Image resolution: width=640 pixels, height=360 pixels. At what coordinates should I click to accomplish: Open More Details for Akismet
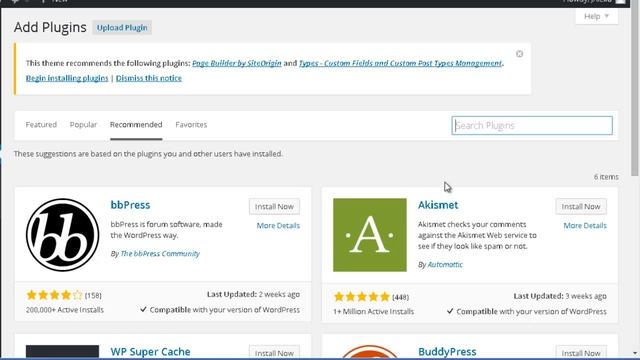pos(585,225)
